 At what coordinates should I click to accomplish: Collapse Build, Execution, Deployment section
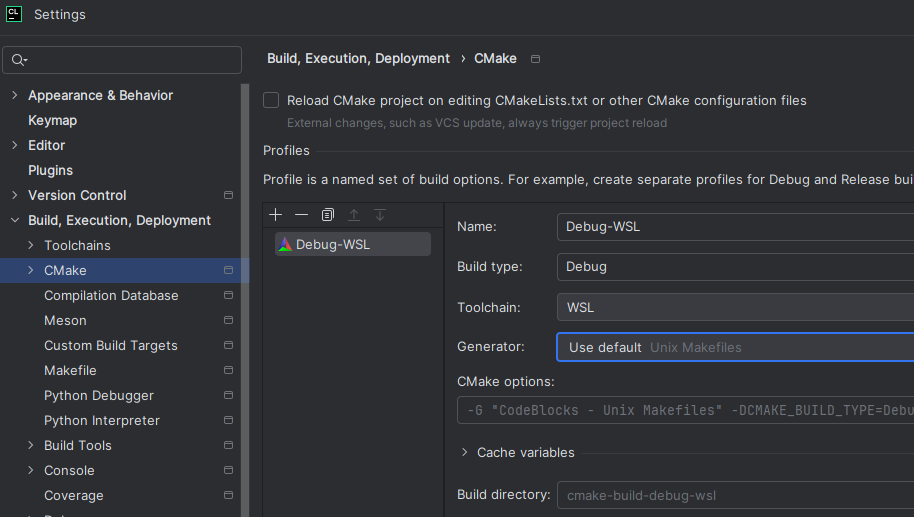pos(15,220)
